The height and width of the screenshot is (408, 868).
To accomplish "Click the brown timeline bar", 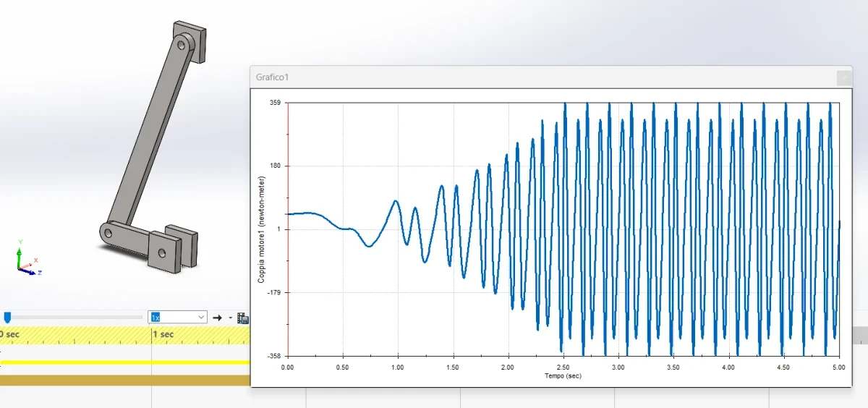I will [x=124, y=381].
